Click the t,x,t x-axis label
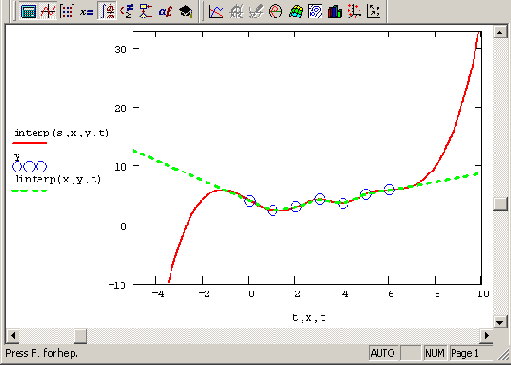This screenshot has height=365, width=511. pyautogui.click(x=309, y=318)
